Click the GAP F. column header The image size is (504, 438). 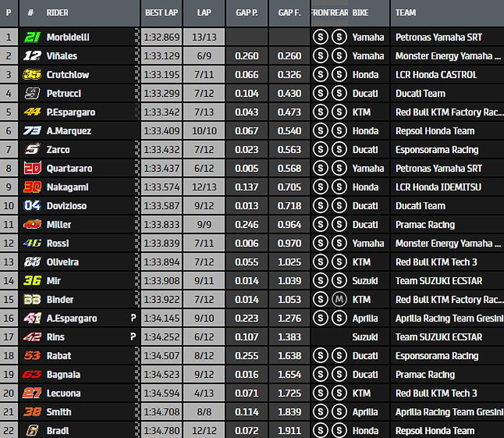click(289, 13)
